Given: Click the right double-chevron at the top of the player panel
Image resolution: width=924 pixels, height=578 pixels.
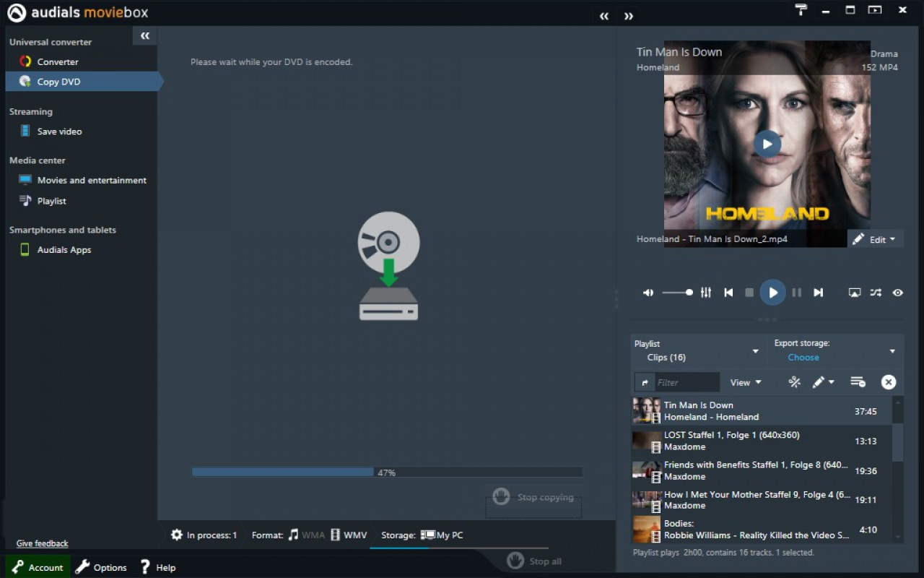Looking at the screenshot, I should tap(629, 16).
